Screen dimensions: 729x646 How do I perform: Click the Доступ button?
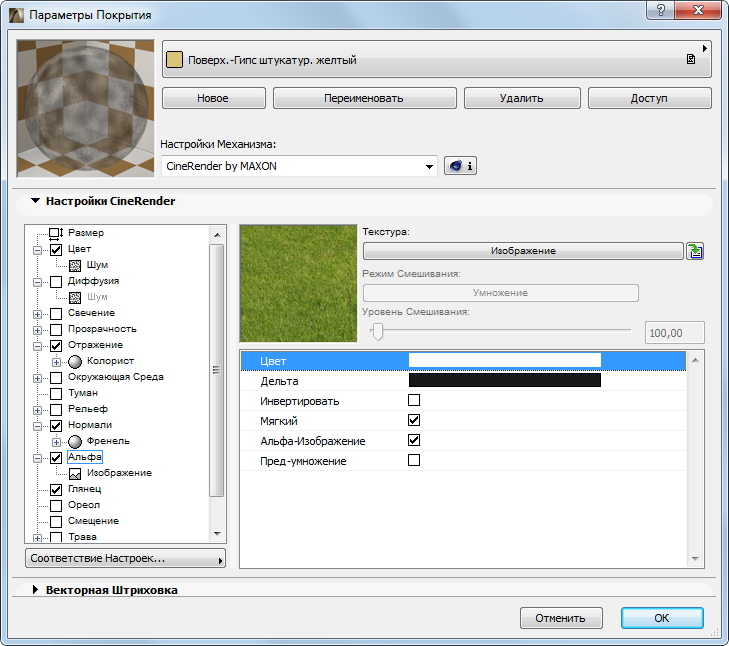649,98
